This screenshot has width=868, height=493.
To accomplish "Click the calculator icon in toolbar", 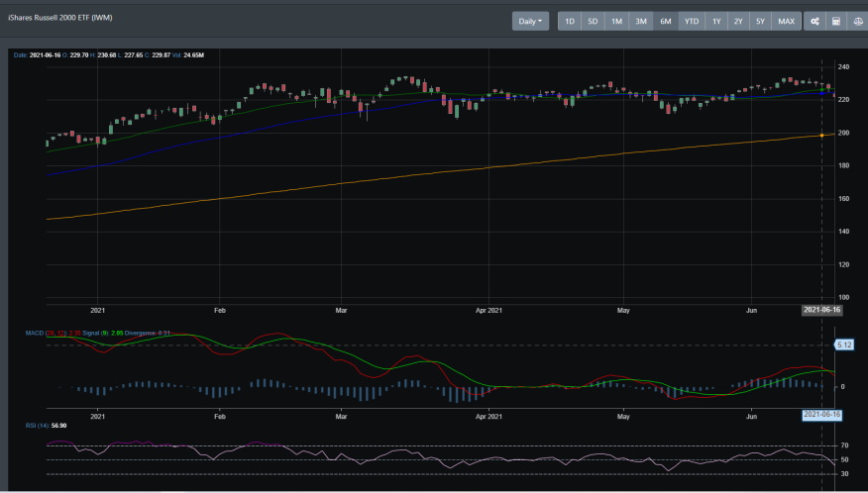I will 835,21.
